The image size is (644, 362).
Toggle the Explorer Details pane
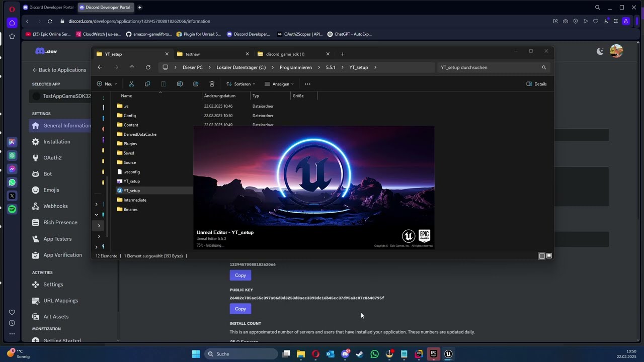click(536, 84)
